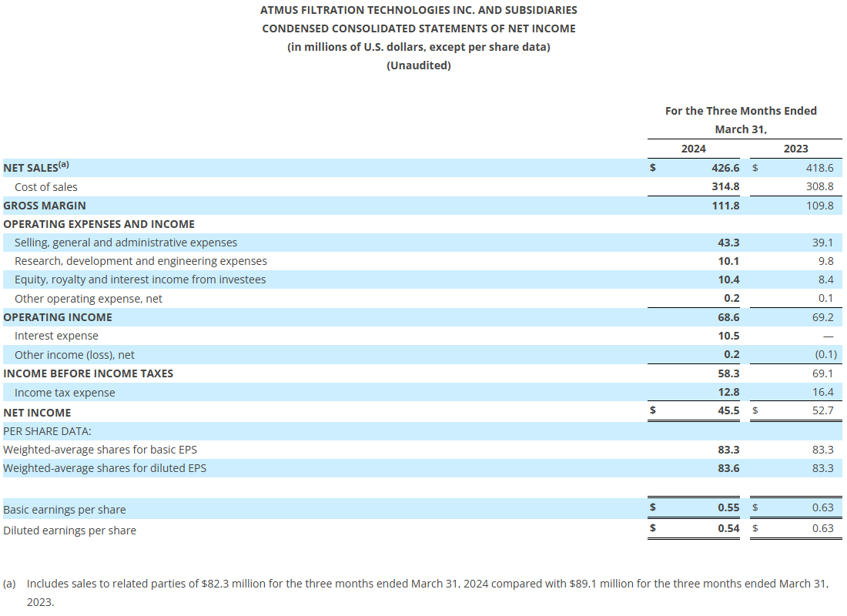This screenshot has height=616, width=847.
Task: Click gross margin value 111.8
Action: click(x=725, y=206)
